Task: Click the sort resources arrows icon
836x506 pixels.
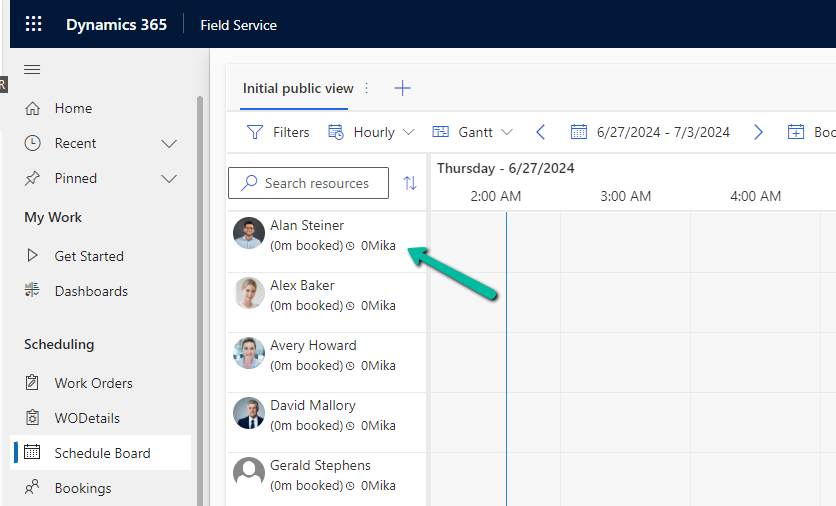Action: coord(410,183)
